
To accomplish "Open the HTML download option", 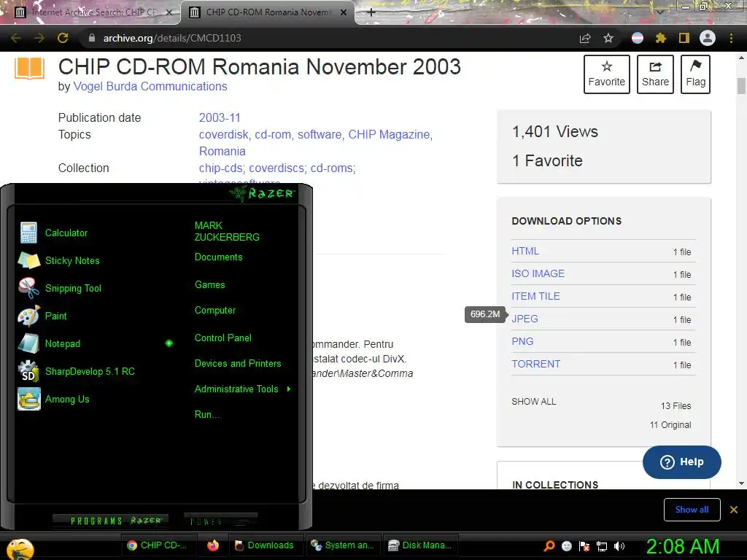I will (x=525, y=251).
